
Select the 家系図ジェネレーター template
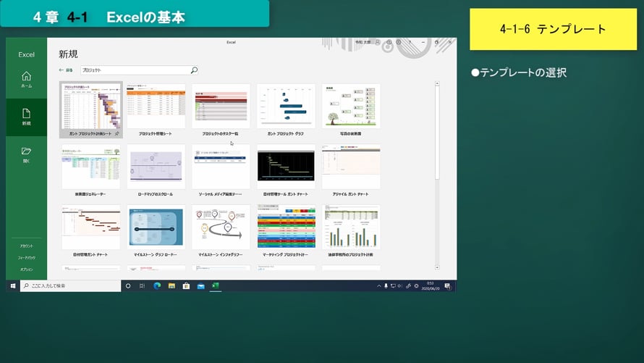90,170
